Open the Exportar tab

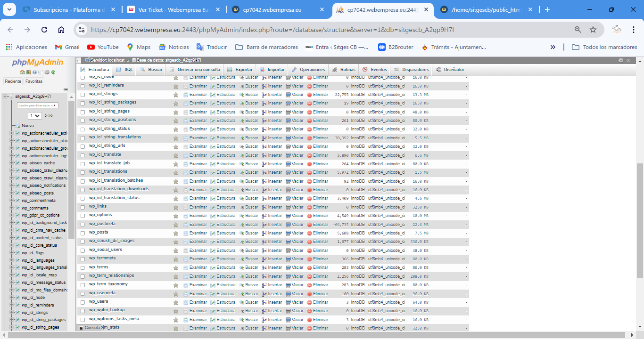click(x=239, y=70)
